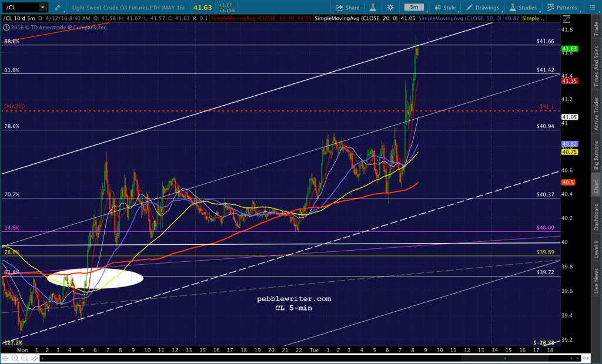The image size is (602, 364).
Task: Click the drawing tools diagonal lines icon
Action: point(35,358)
